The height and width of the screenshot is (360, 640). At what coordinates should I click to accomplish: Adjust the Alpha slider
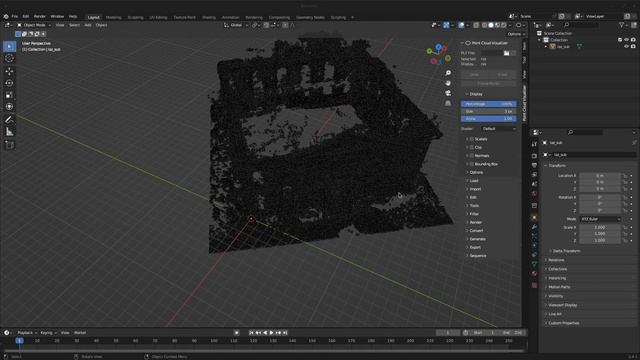coord(489,119)
